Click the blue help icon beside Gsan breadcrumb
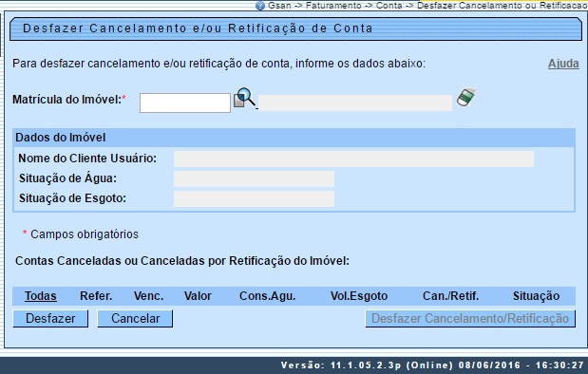The height and width of the screenshot is (374, 588). 260,6
